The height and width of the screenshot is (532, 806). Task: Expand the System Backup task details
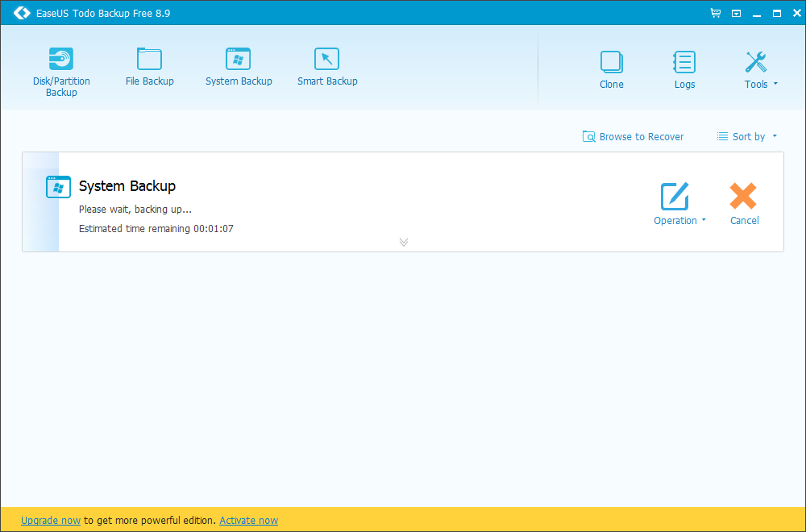click(404, 242)
